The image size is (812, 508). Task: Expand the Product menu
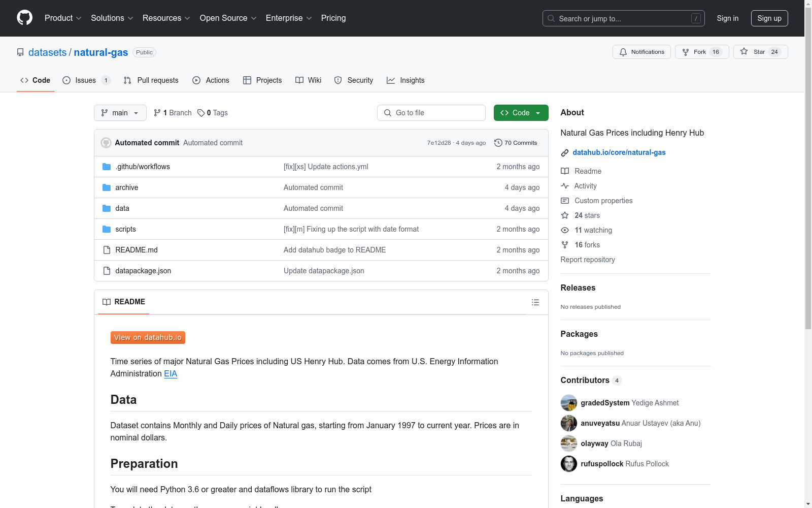pos(63,18)
